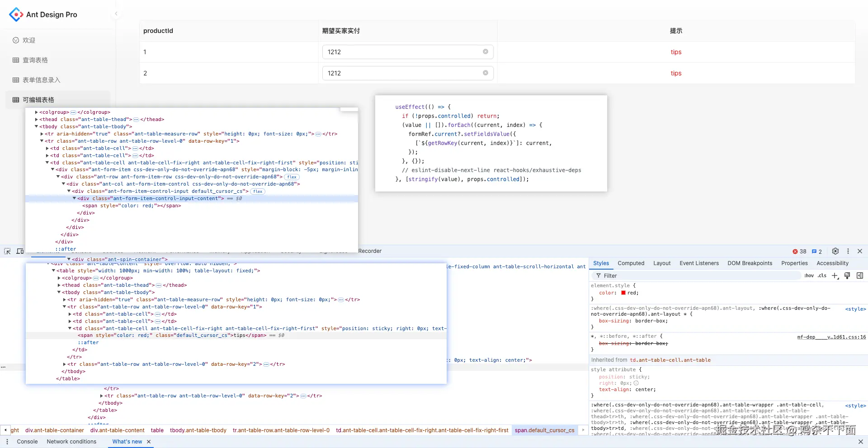Focus the 1212 input in productId row 1
This screenshot has height=448, width=868.
coord(407,52)
